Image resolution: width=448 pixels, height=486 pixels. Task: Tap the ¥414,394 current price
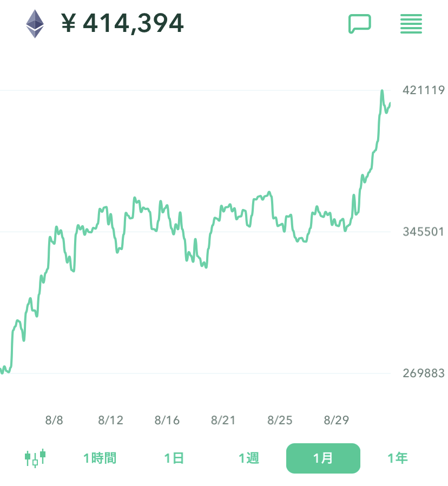coord(122,23)
